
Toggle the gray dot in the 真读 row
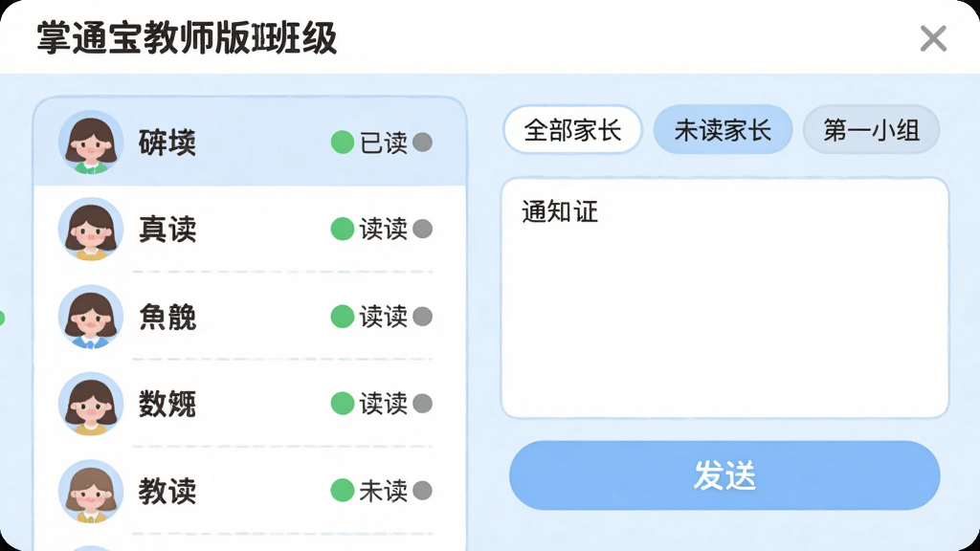point(422,229)
